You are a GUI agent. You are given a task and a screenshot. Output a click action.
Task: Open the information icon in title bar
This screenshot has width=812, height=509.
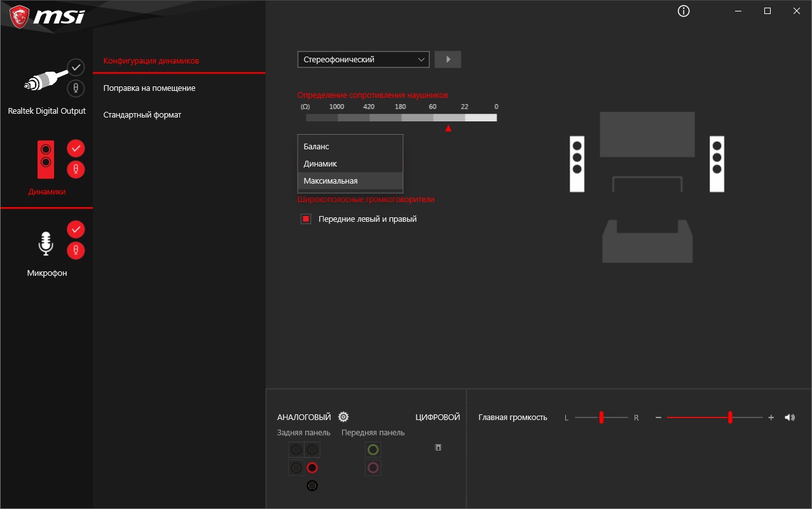tap(684, 11)
